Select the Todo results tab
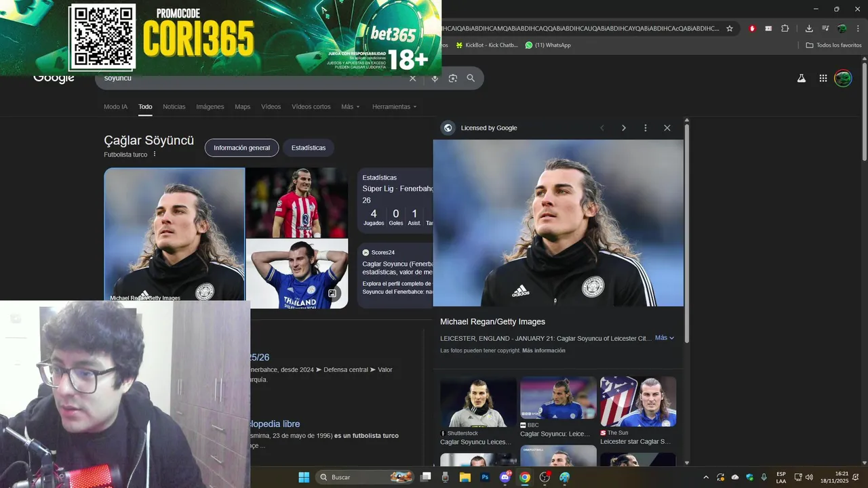Viewport: 868px width, 488px height. [145, 107]
